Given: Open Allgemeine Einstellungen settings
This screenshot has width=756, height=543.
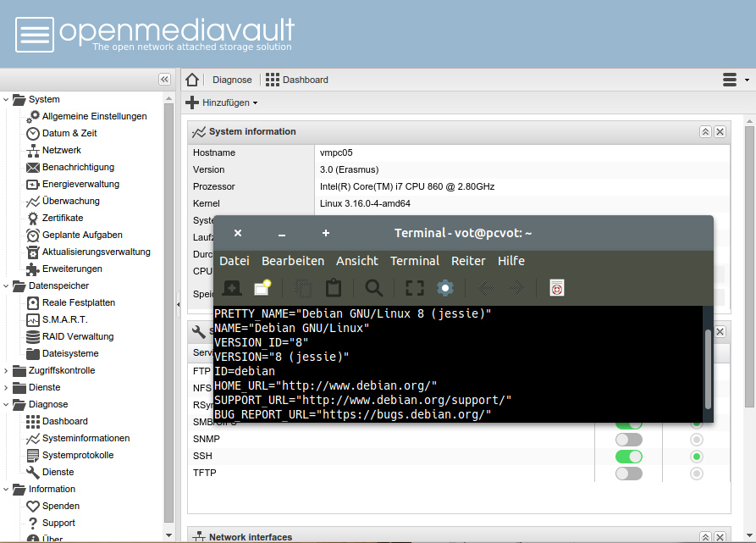Looking at the screenshot, I should click(94, 116).
